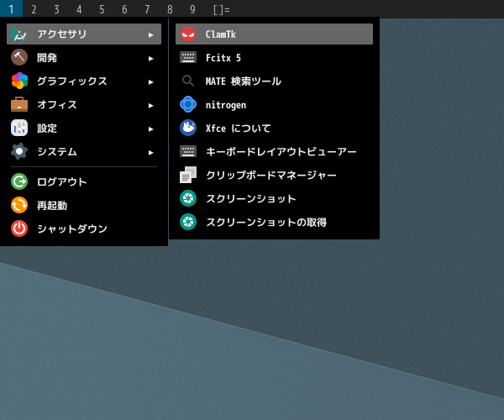Launch MATE 検索ツール
Viewport: 504px width, 420px height.
click(x=274, y=81)
